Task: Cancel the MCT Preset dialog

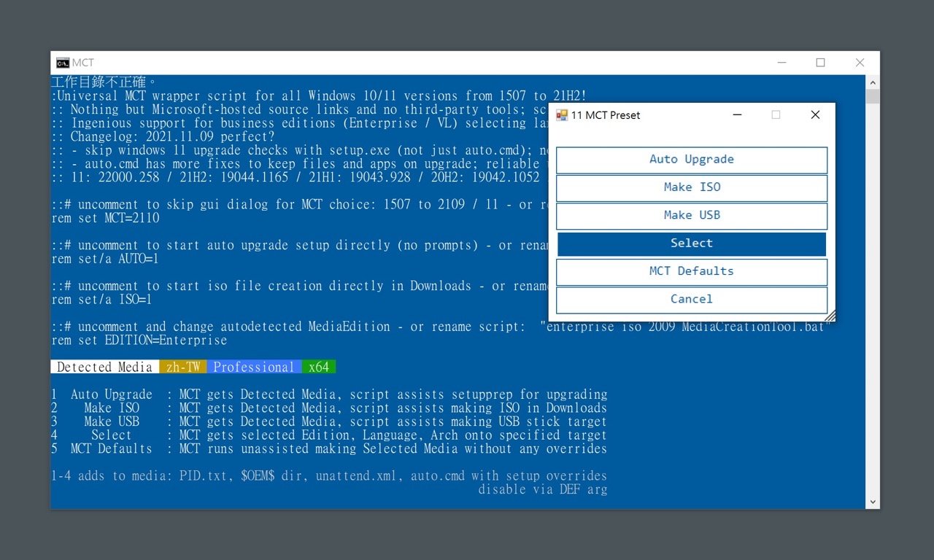Action: (x=692, y=299)
